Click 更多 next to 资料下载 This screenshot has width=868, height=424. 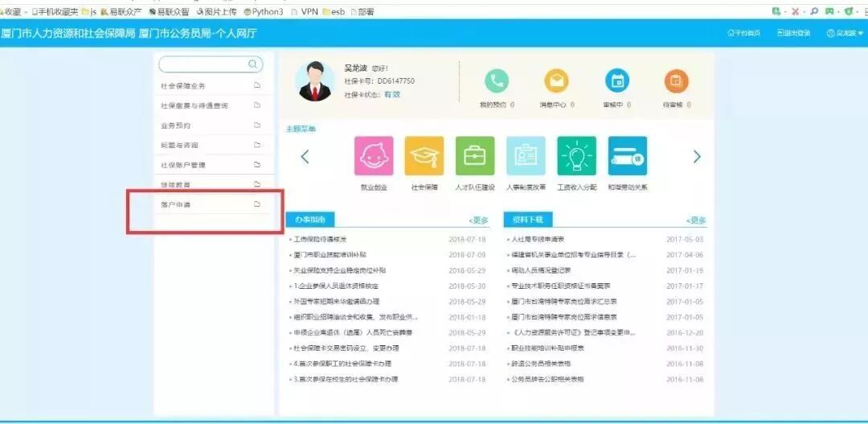click(x=696, y=220)
